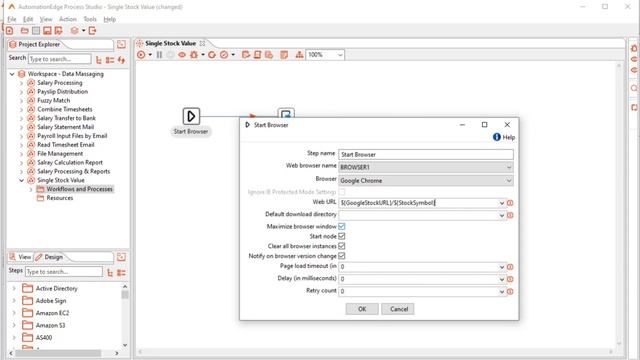Expand the Active Directory steps folder
The width and height of the screenshot is (640, 360).
(14, 289)
